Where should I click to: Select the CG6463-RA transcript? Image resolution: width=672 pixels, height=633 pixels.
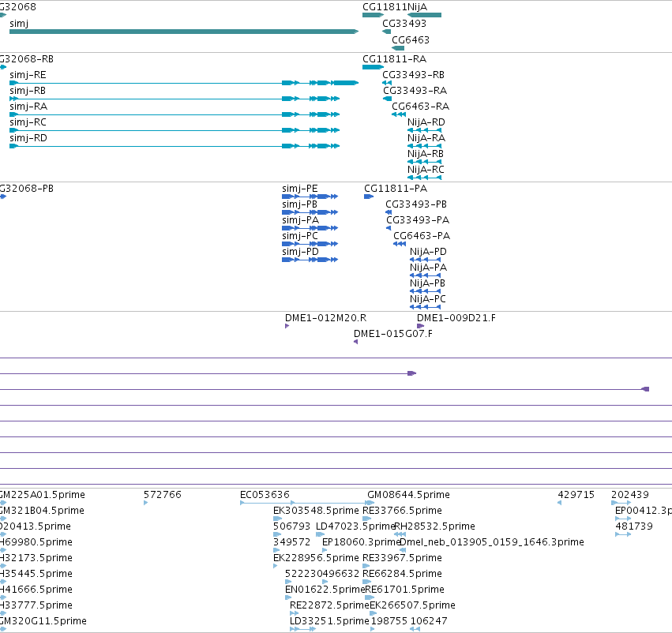tap(399, 114)
